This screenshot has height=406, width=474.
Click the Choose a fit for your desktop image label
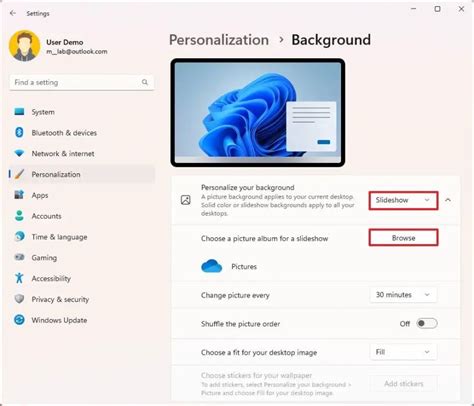(259, 352)
